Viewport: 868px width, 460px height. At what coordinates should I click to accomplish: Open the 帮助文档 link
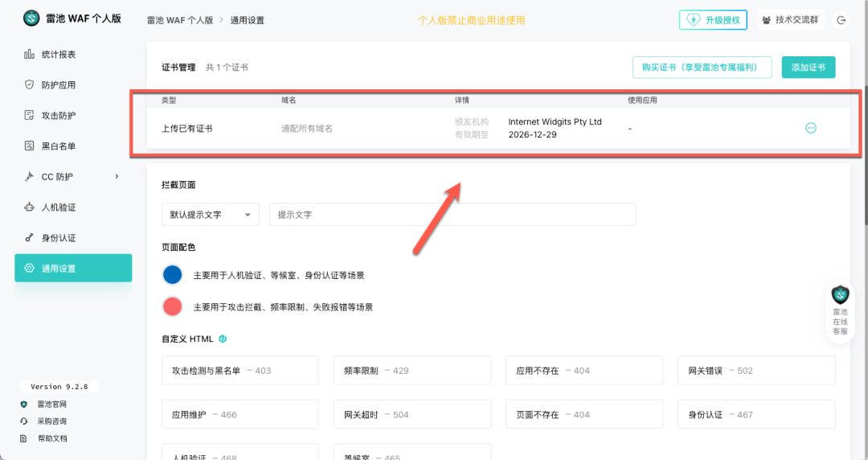[x=52, y=438]
